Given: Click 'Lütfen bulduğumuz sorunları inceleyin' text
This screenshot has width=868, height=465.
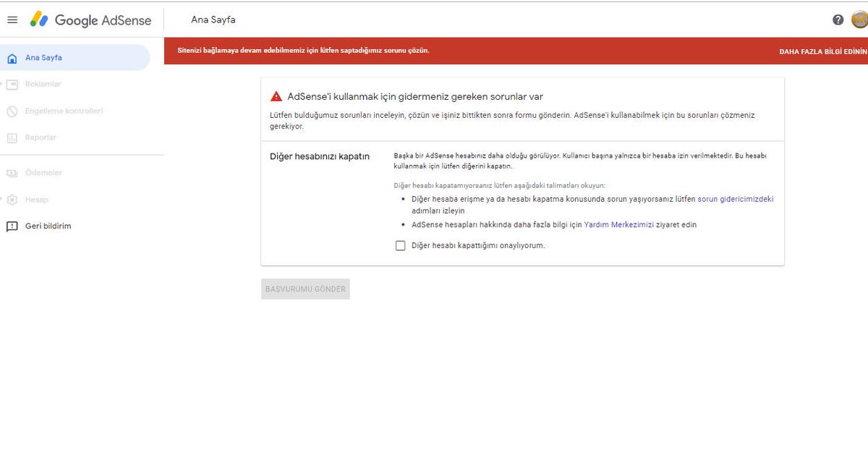Looking at the screenshot, I should click(x=512, y=120).
